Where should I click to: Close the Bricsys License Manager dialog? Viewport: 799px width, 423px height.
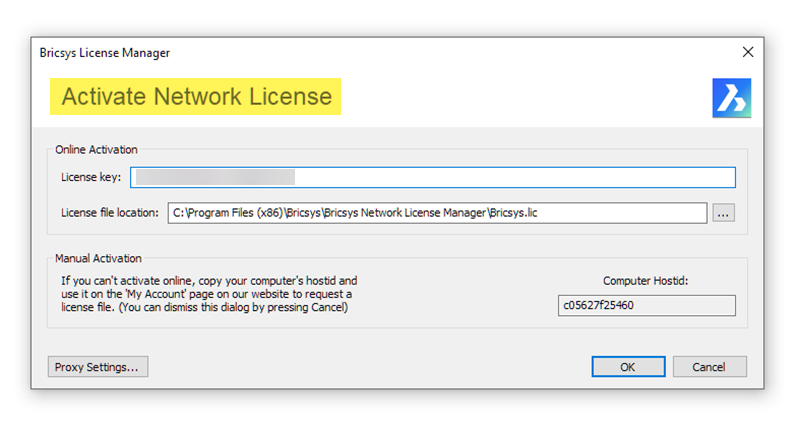(748, 52)
